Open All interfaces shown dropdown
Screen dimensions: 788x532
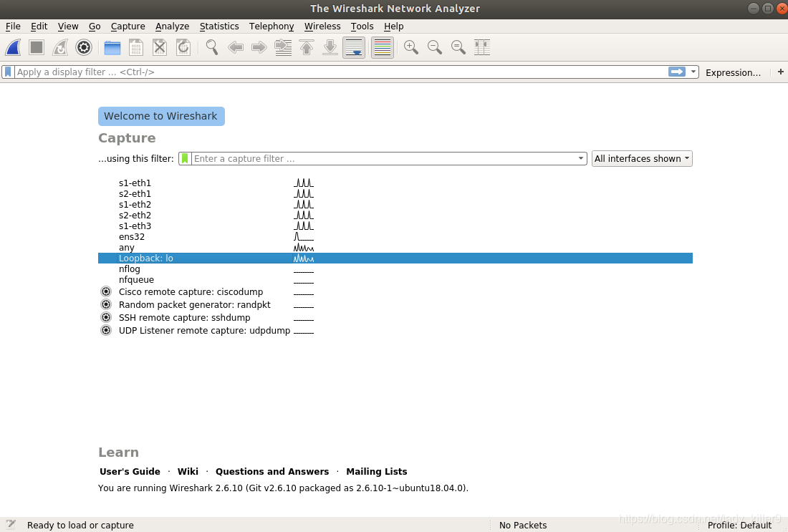coord(642,159)
